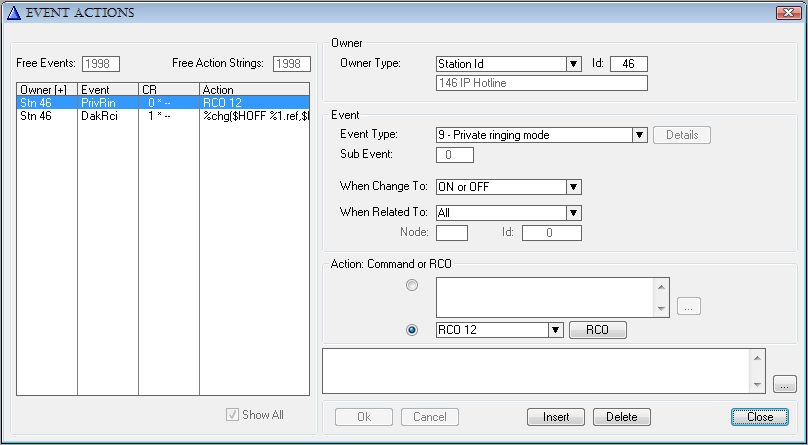Viewport: 808px width, 445px height.
Task: Click the Close button
Action: coord(759,416)
